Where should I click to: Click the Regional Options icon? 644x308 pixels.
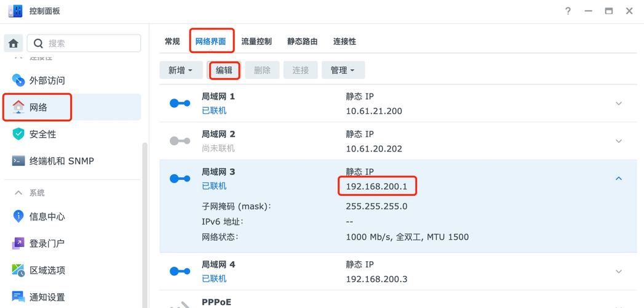click(x=18, y=270)
